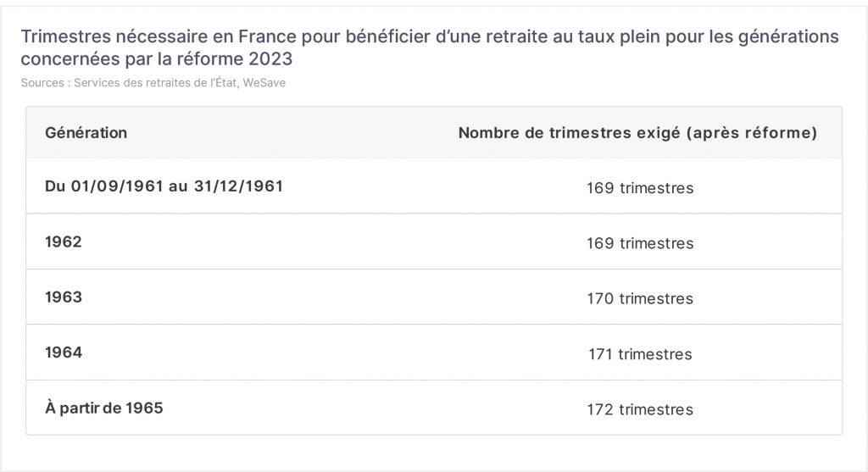This screenshot has width=868, height=472.
Task: Click the 171 trimestres cell
Action: pyautogui.click(x=640, y=354)
